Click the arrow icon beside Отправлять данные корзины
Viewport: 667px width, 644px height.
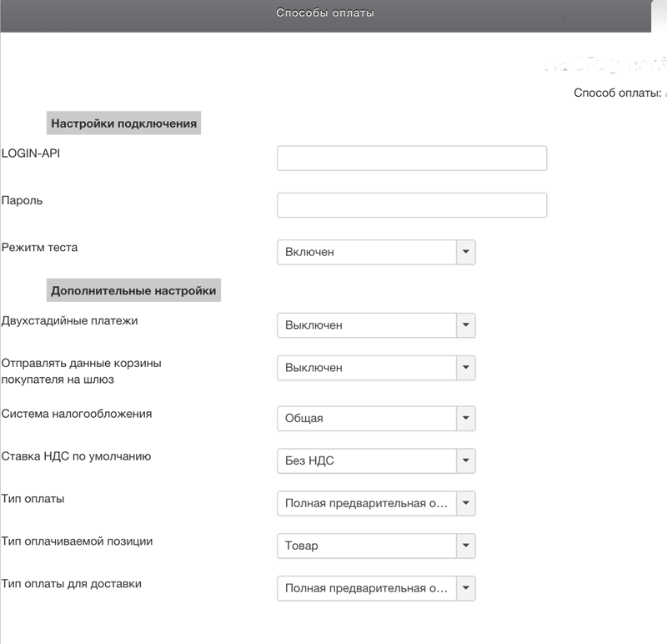[x=464, y=367]
